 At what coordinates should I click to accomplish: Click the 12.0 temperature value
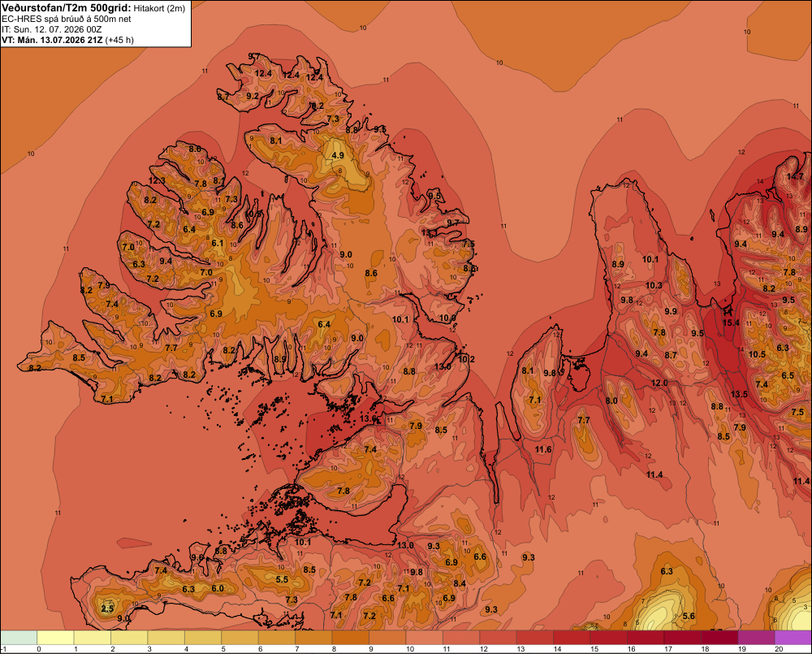(659, 383)
